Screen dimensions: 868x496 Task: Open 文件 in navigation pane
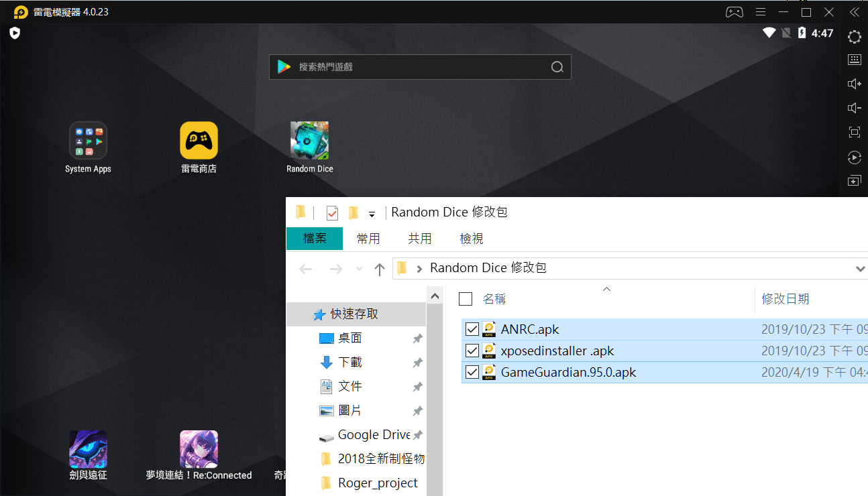coord(349,386)
